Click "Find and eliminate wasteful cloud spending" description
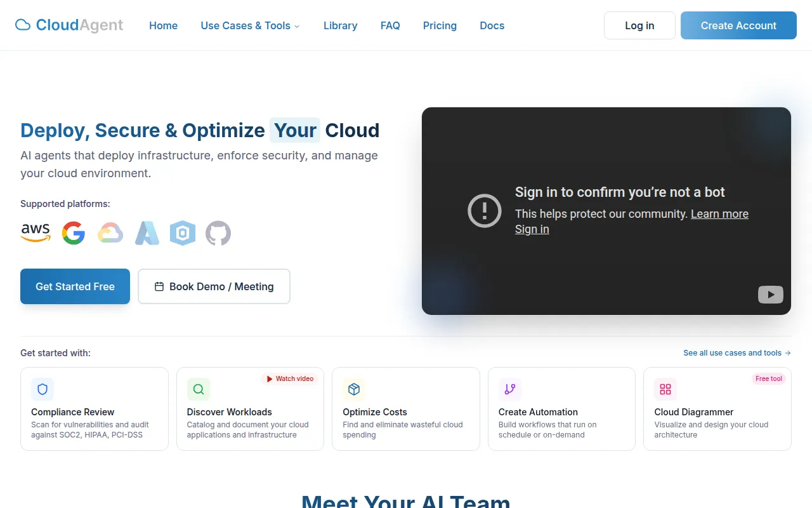 click(403, 430)
